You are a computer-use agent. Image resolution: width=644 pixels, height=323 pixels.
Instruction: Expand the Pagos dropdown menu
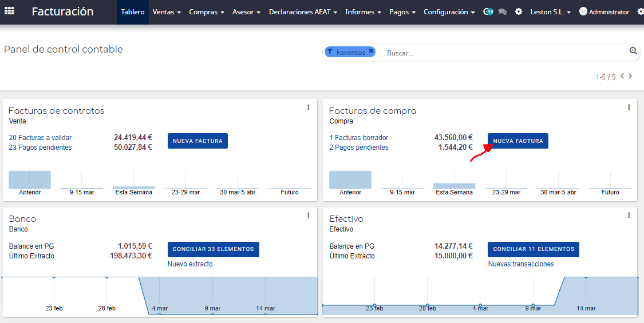402,12
